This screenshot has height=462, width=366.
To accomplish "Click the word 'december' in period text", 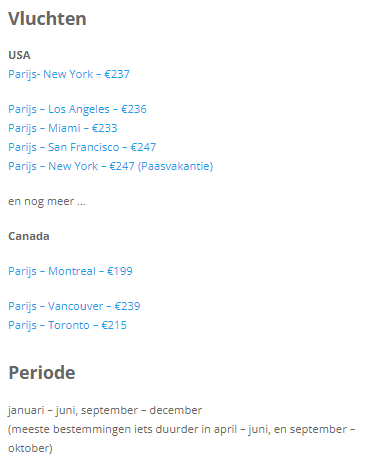I will 176,410.
